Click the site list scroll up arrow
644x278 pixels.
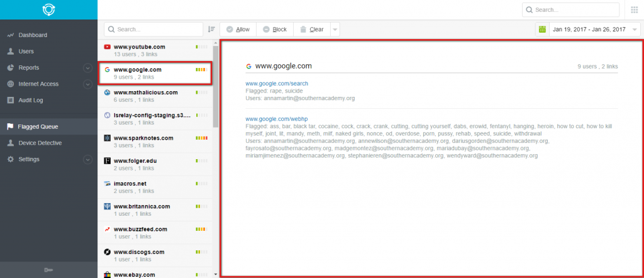216,43
